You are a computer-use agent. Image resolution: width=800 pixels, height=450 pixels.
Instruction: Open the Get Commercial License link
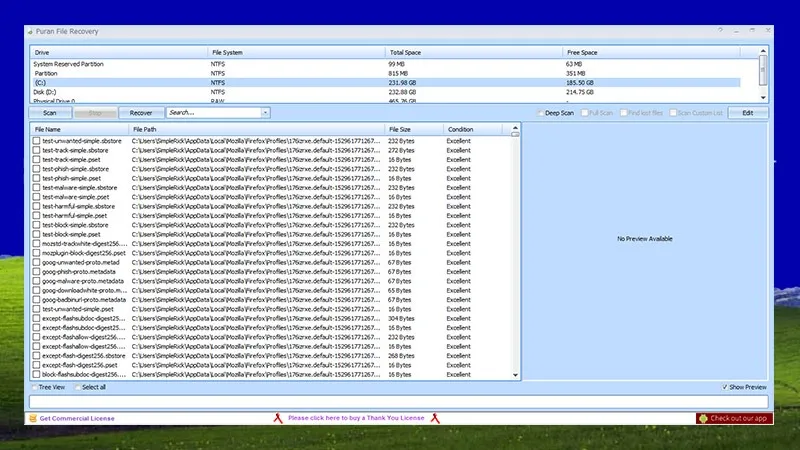77,418
